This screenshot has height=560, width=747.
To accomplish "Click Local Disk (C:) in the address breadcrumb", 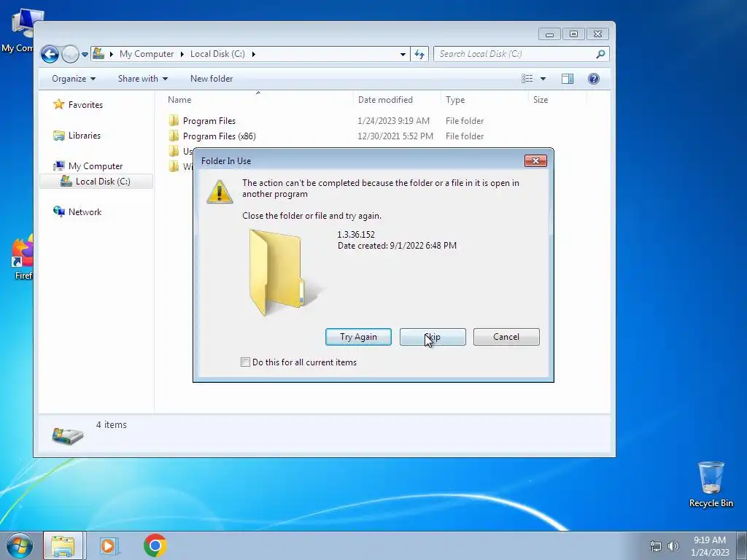I will pos(217,54).
